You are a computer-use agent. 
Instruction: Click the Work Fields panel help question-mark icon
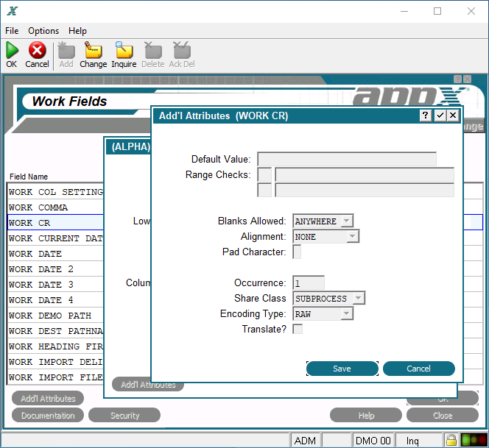[457, 79]
